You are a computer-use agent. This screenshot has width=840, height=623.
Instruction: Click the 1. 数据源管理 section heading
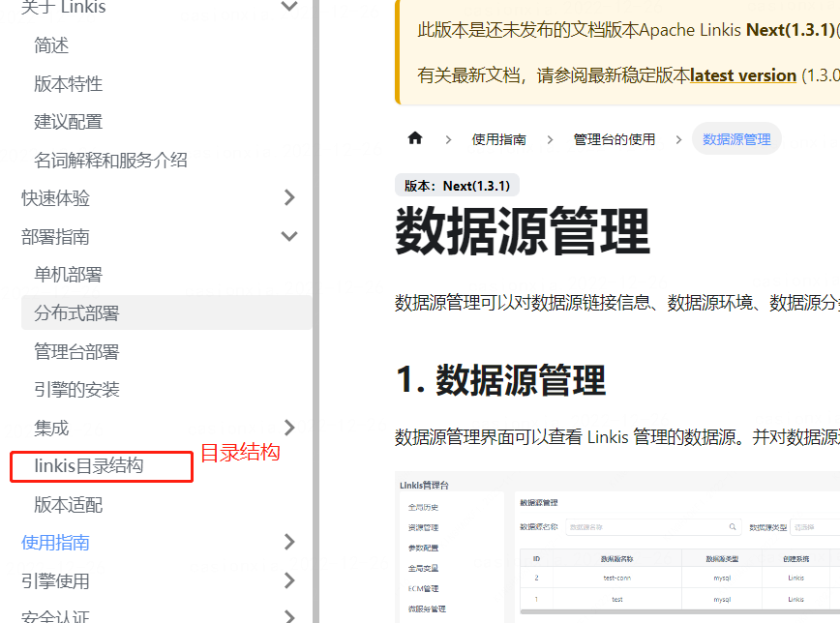click(x=500, y=379)
